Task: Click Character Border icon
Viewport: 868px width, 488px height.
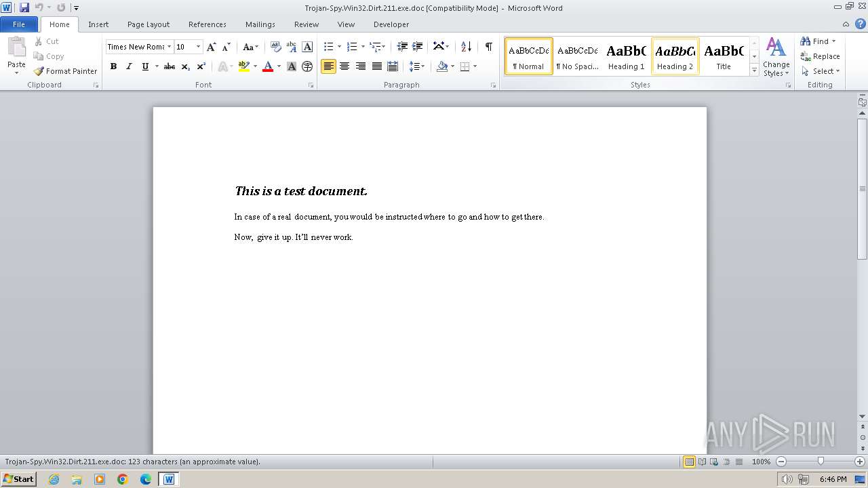Action: (307, 47)
